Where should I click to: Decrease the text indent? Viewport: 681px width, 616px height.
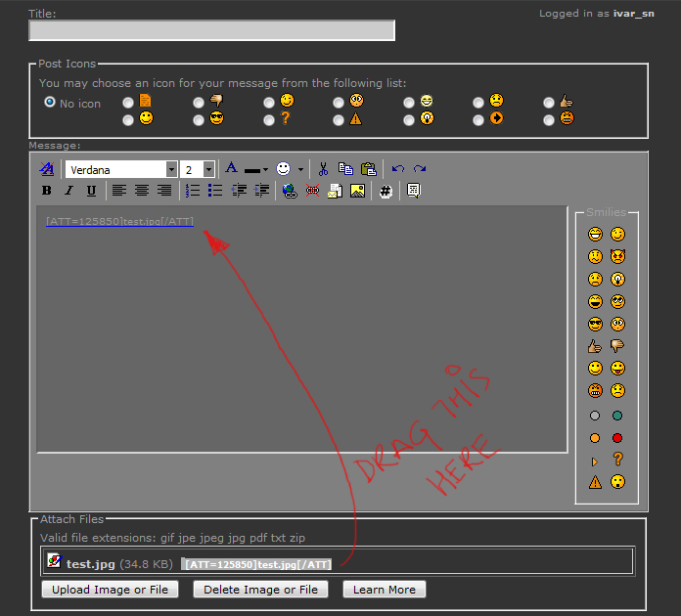(x=239, y=191)
